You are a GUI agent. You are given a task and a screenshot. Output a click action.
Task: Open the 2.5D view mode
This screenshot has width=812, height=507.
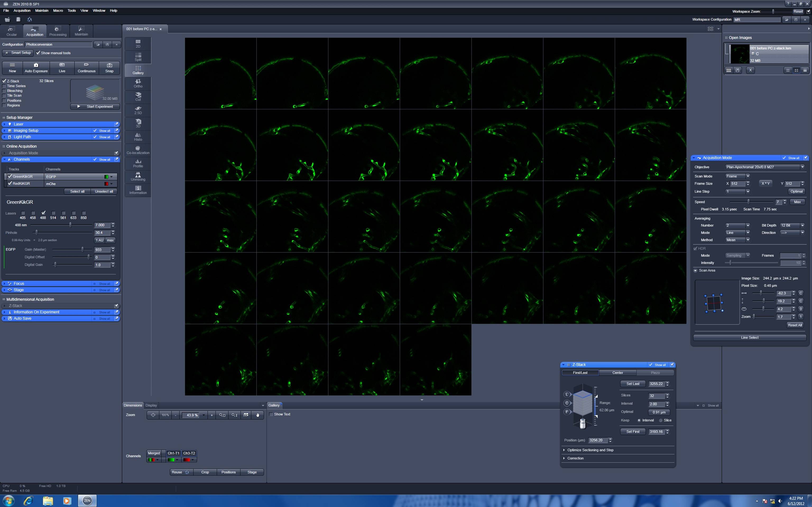pyautogui.click(x=138, y=110)
